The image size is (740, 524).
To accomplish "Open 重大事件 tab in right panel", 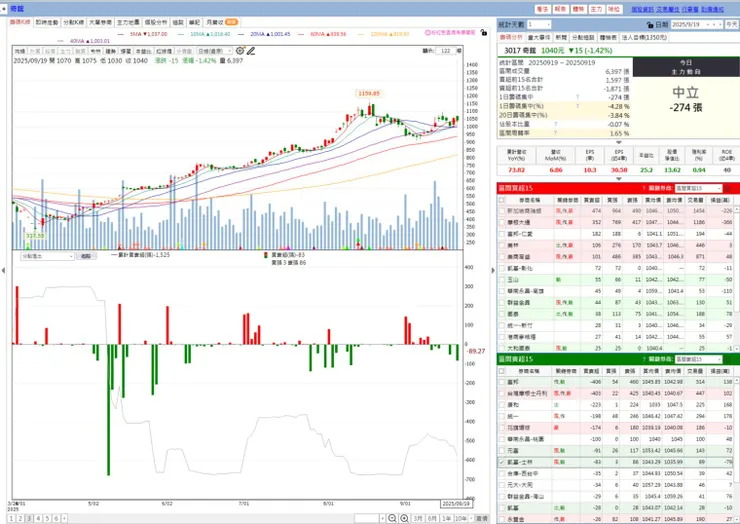I will tap(539, 37).
